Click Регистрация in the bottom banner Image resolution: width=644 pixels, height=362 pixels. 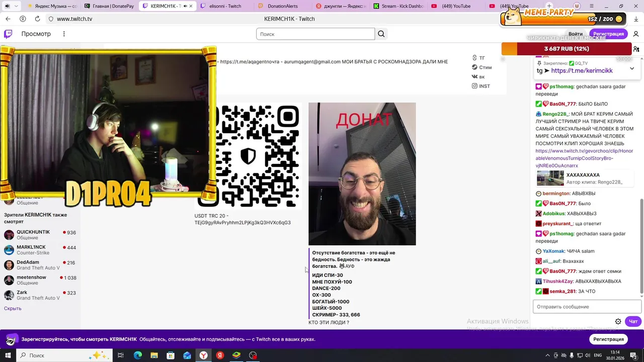[x=608, y=339]
